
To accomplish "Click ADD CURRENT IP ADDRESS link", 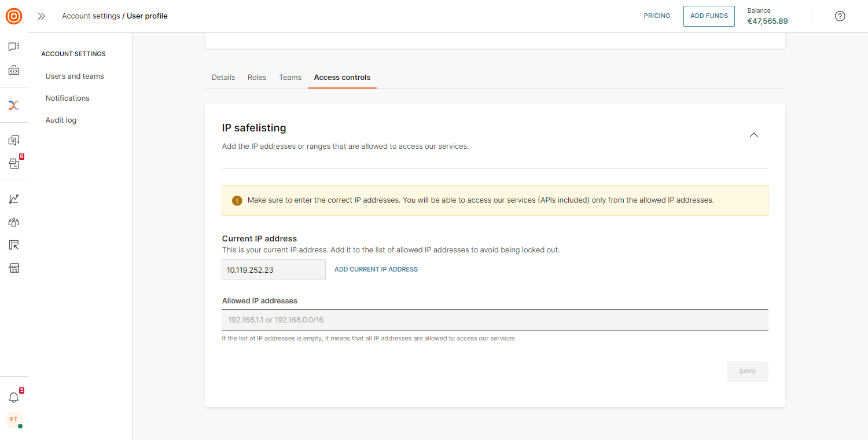I will click(x=376, y=270).
